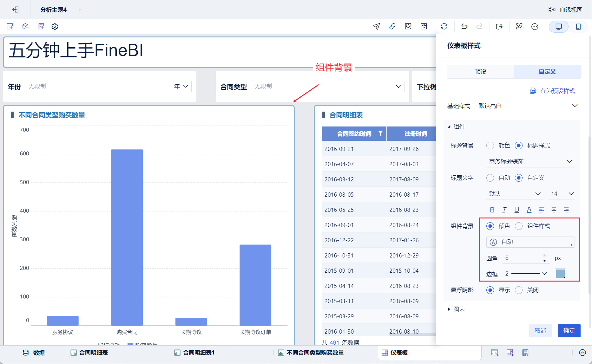Open the 血缘视图 lineage view
592x364 pixels.
click(x=565, y=10)
